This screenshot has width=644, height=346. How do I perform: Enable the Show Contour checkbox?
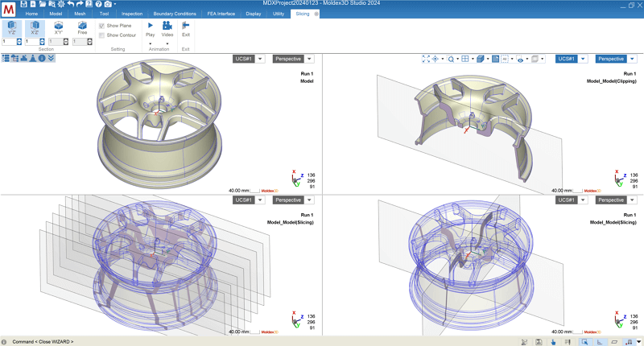pos(101,35)
